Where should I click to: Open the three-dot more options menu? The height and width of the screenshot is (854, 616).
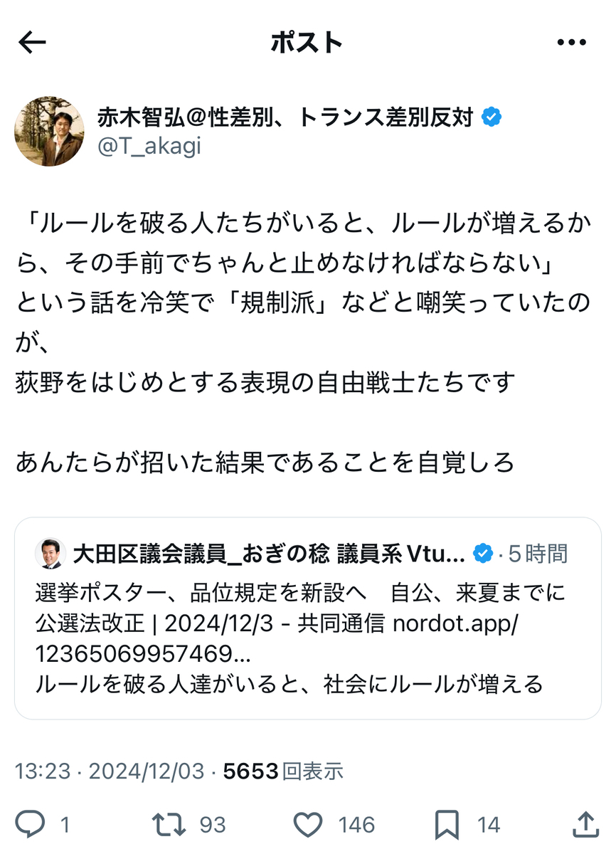coord(571,43)
